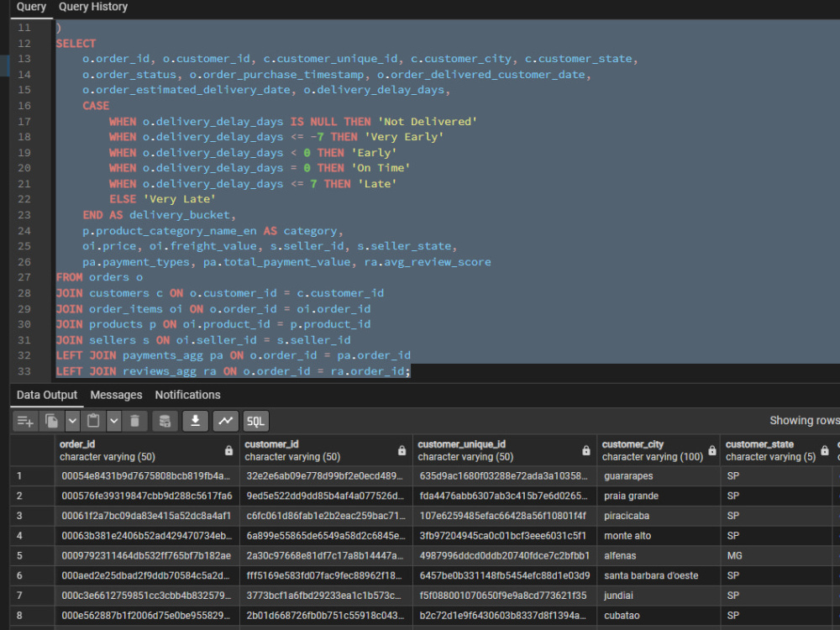This screenshot has width=840, height=630.
Task: Click the 'cubatao' city cell
Action: click(x=659, y=616)
